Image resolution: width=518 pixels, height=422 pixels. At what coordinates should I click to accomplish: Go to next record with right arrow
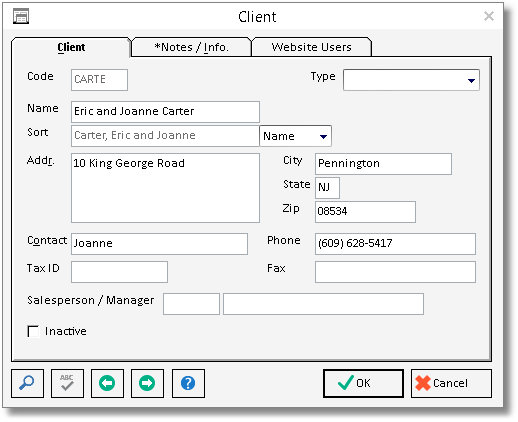147,383
